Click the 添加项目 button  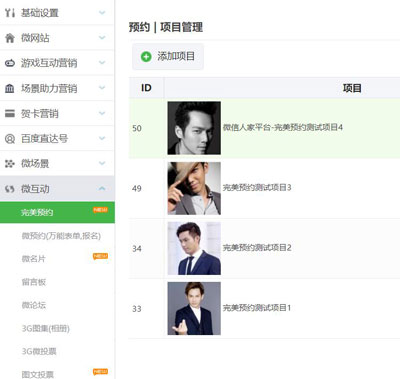point(168,57)
